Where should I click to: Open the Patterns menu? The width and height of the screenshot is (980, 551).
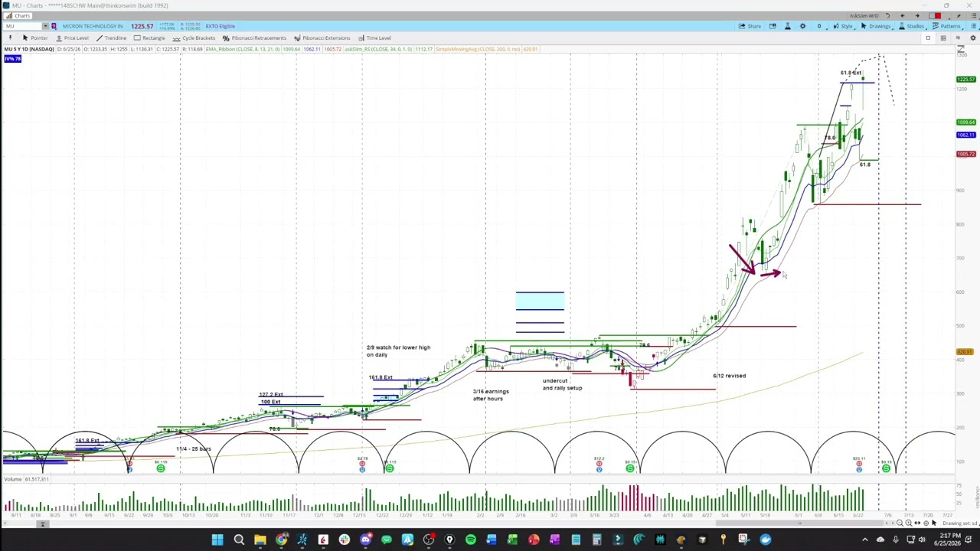(946, 26)
